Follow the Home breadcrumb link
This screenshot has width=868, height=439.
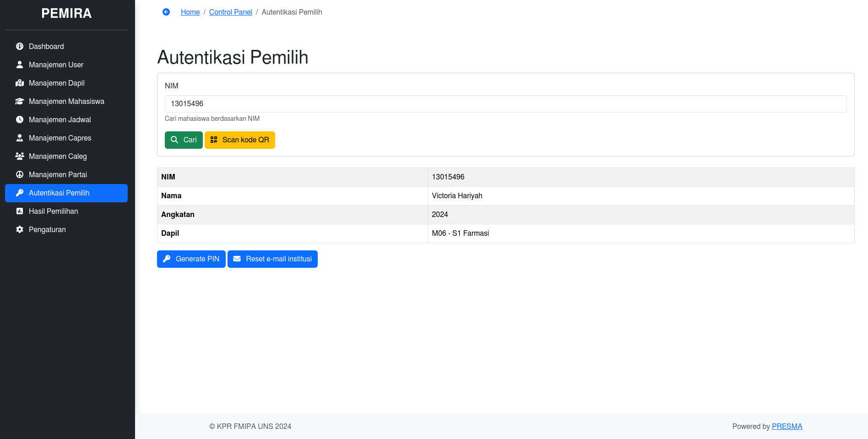(x=190, y=12)
